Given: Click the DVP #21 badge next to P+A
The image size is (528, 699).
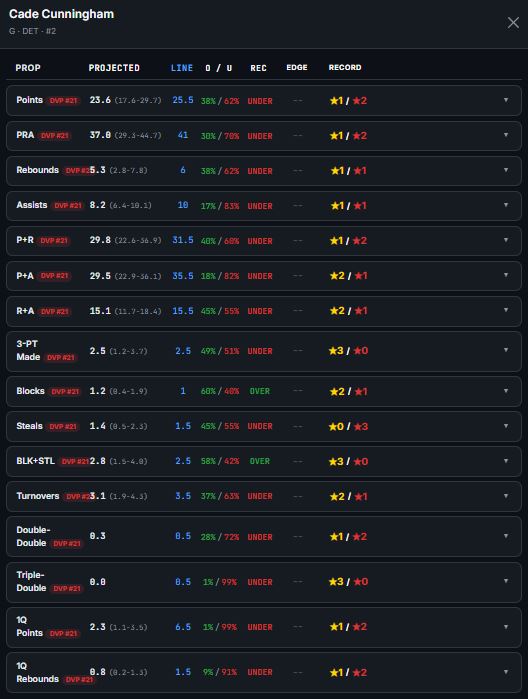Looking at the screenshot, I should tap(54, 276).
